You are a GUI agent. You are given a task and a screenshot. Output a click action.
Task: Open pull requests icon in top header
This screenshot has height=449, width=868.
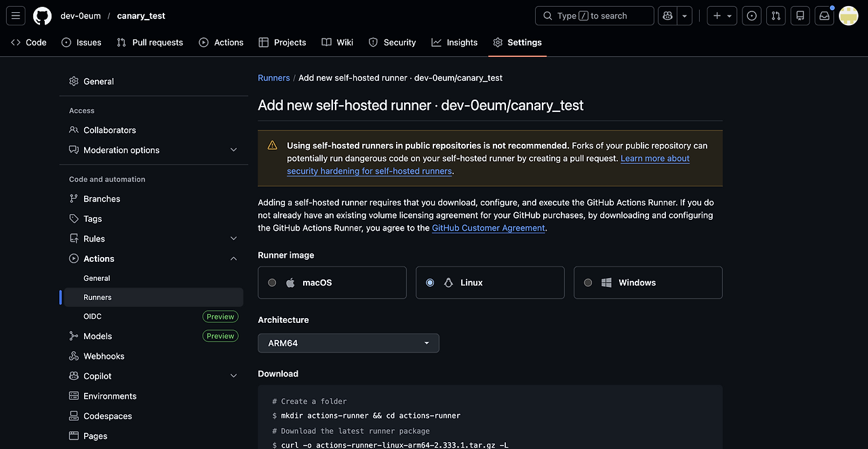[x=776, y=16]
